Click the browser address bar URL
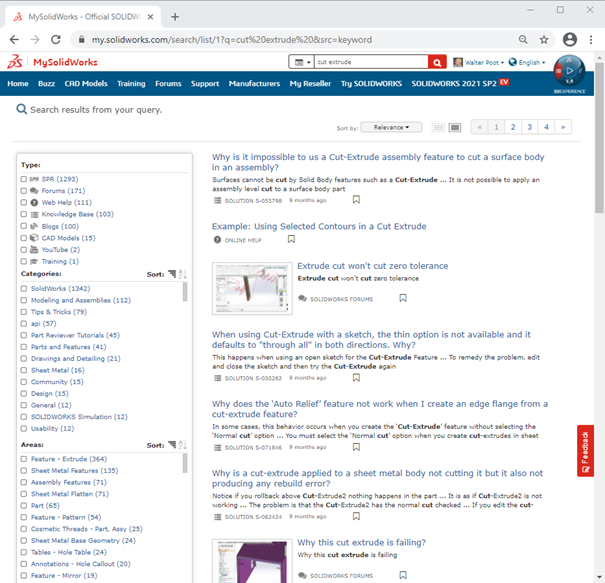605x583 pixels. coord(232,39)
